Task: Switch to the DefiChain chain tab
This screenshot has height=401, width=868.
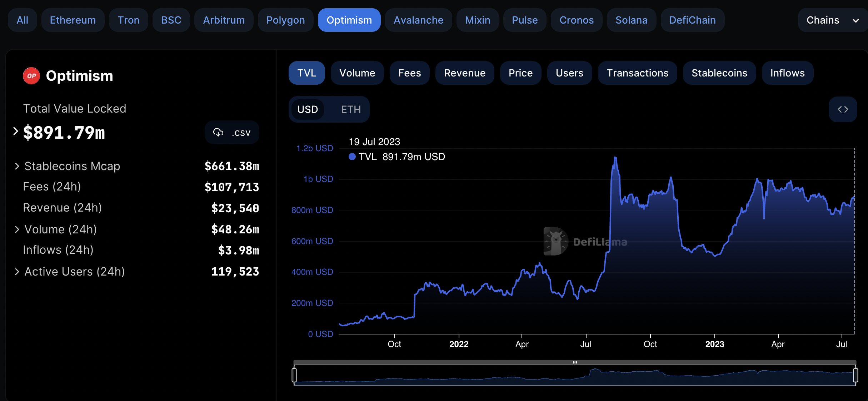Action: pyautogui.click(x=693, y=20)
